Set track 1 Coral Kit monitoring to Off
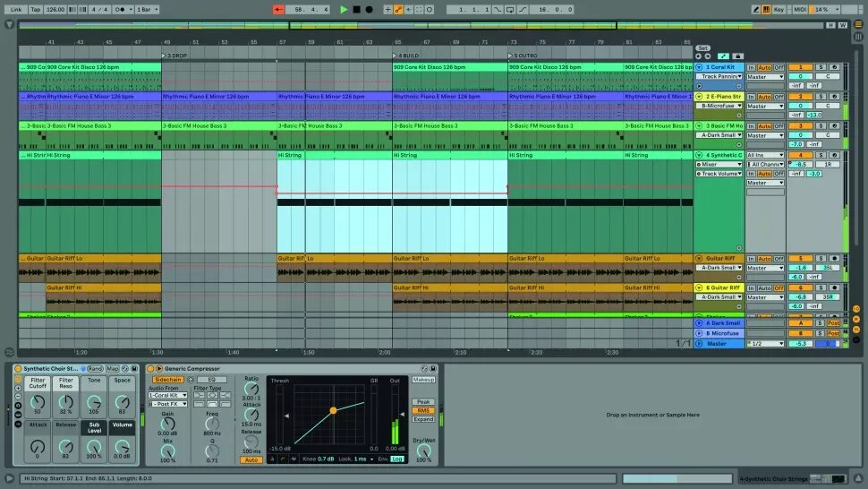Viewport: 868px width, 489px height. [x=779, y=67]
